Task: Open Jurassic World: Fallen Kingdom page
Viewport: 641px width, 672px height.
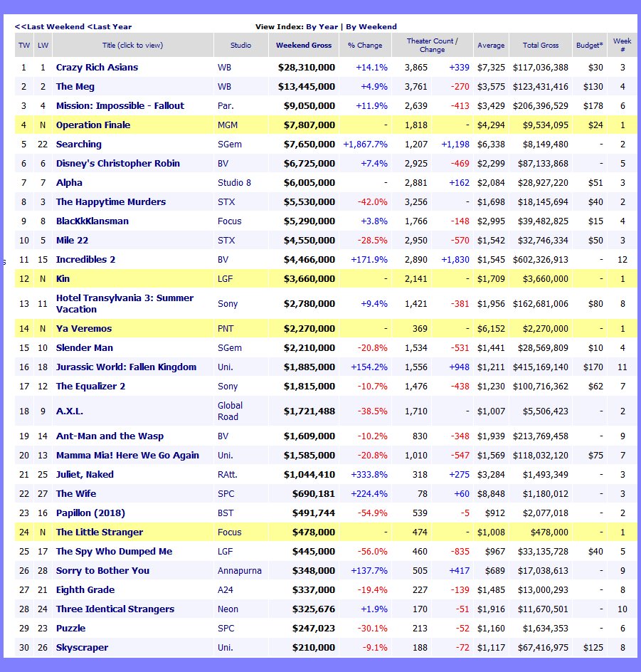Action: [126, 367]
